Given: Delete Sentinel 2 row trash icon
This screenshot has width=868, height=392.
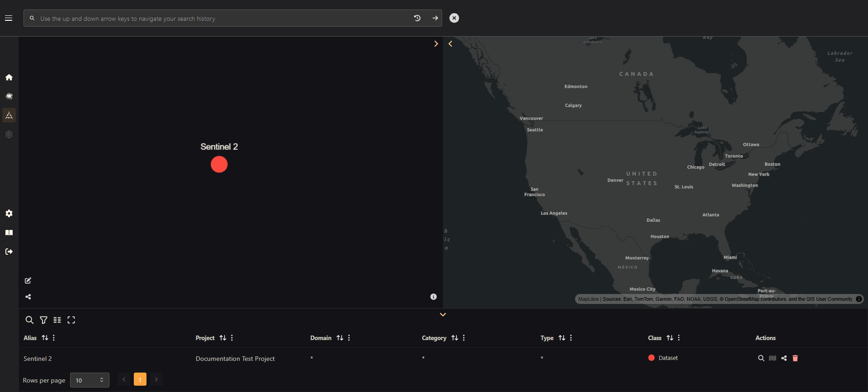Looking at the screenshot, I should coord(795,358).
